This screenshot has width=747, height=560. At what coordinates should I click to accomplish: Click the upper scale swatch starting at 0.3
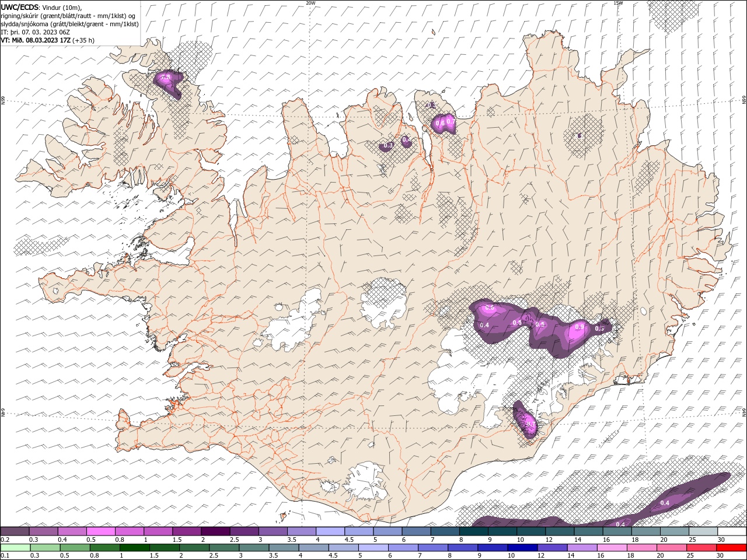[x=43, y=531]
